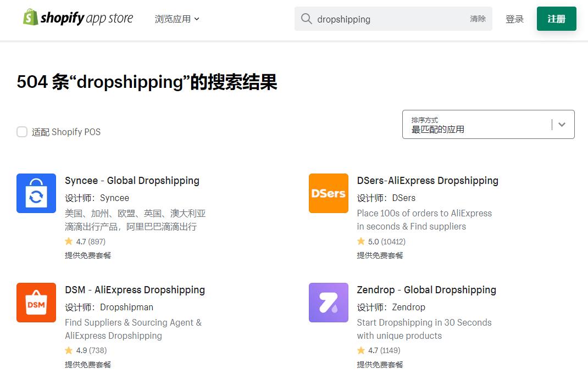Click the magnifying glass search icon
The height and width of the screenshot is (380, 588).
[306, 18]
